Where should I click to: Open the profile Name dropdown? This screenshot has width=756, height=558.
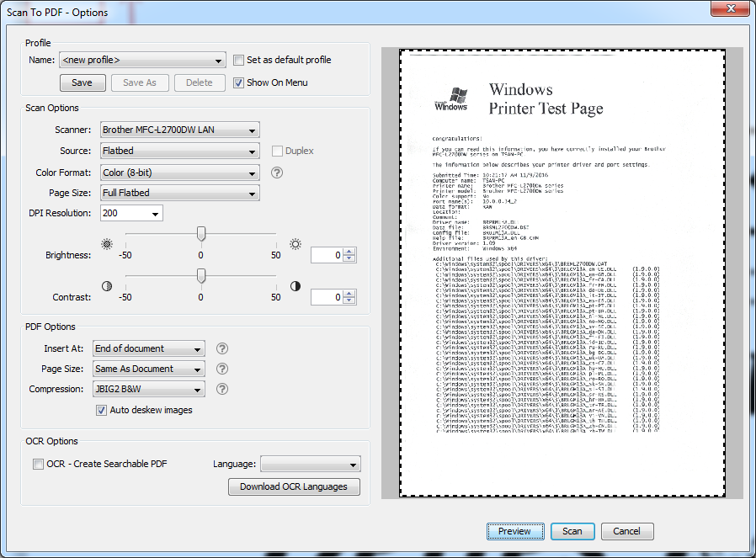pyautogui.click(x=142, y=60)
